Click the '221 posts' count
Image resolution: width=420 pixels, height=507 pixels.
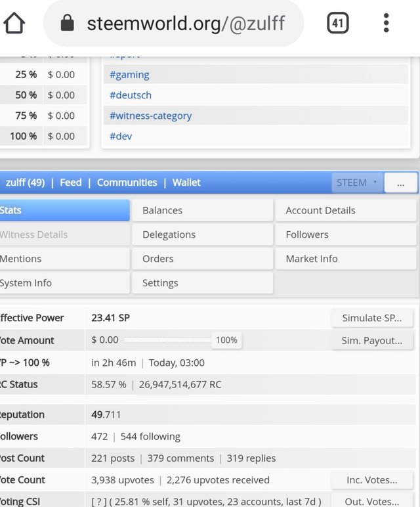(113, 458)
